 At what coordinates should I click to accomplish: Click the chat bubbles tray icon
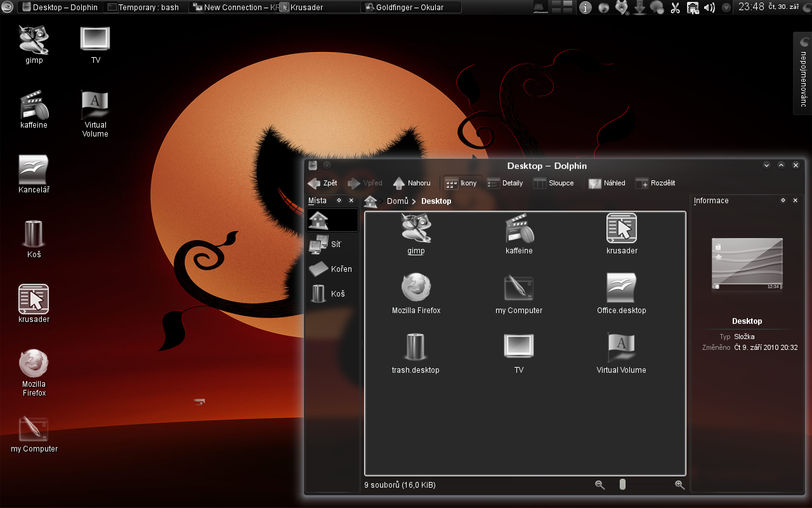657,8
